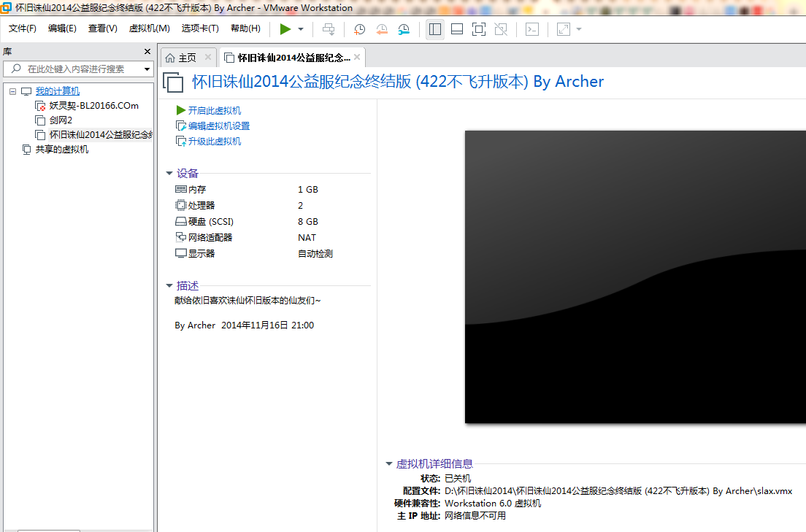Select 我的计算机 in the library tree
The image size is (806, 532).
click(57, 91)
